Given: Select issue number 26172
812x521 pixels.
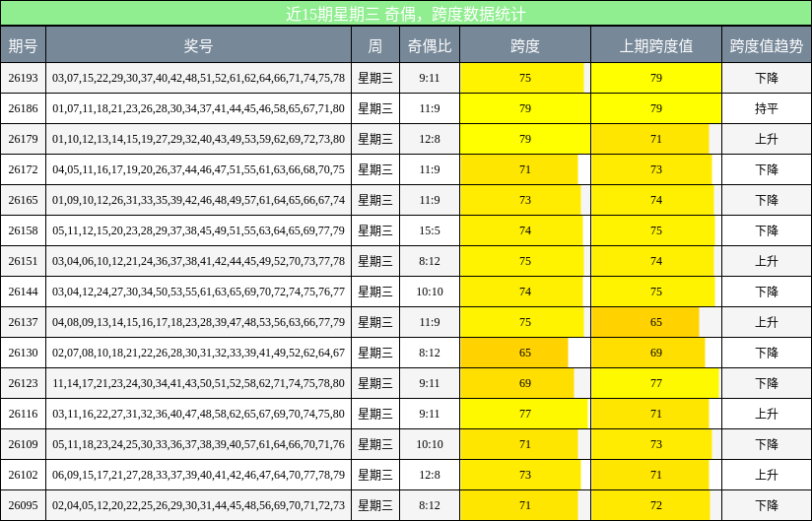Looking at the screenshot, I should click(x=24, y=169).
